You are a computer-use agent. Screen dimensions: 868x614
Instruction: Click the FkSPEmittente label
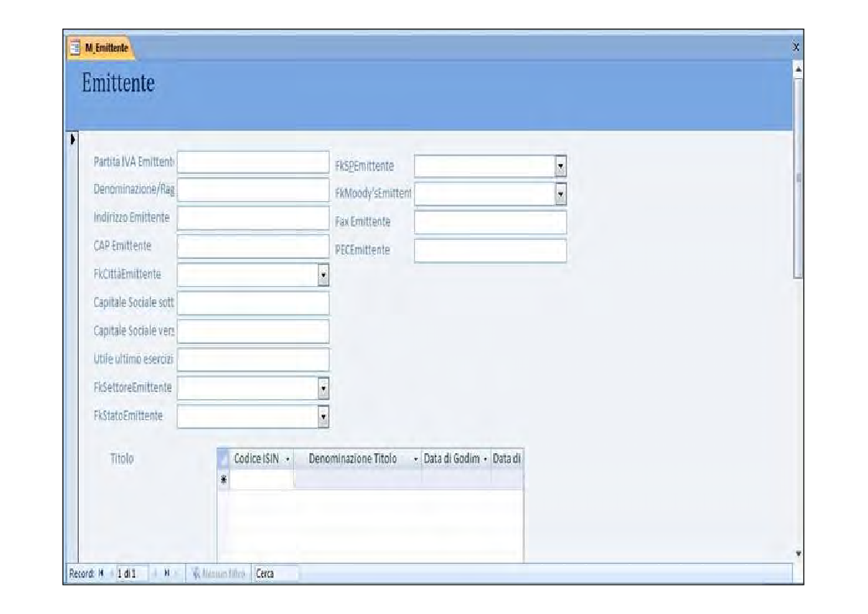coord(364,166)
